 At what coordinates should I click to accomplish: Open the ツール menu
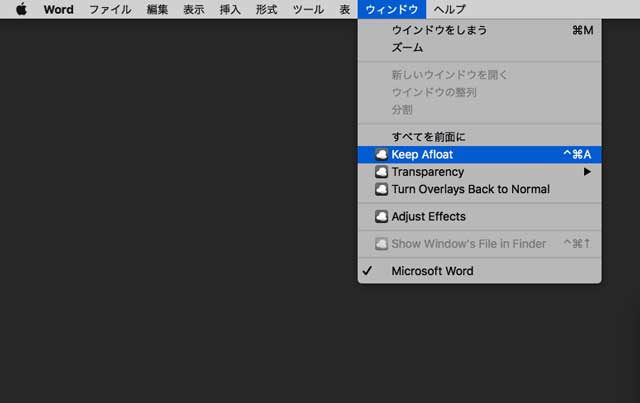click(x=308, y=9)
